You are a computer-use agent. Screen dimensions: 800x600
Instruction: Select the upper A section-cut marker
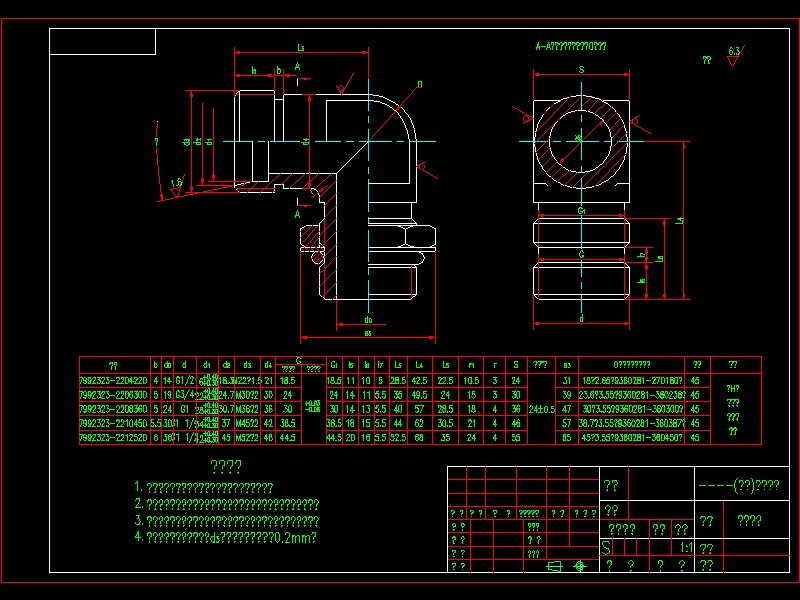click(297, 66)
